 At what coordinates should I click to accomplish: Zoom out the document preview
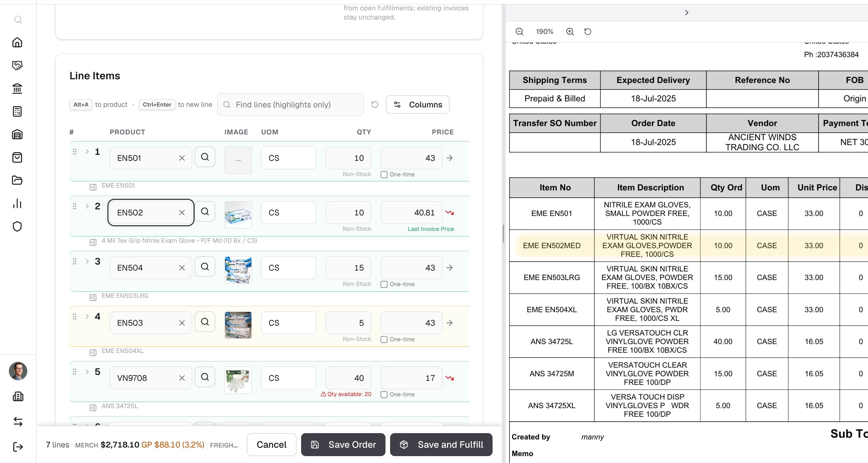tap(519, 32)
